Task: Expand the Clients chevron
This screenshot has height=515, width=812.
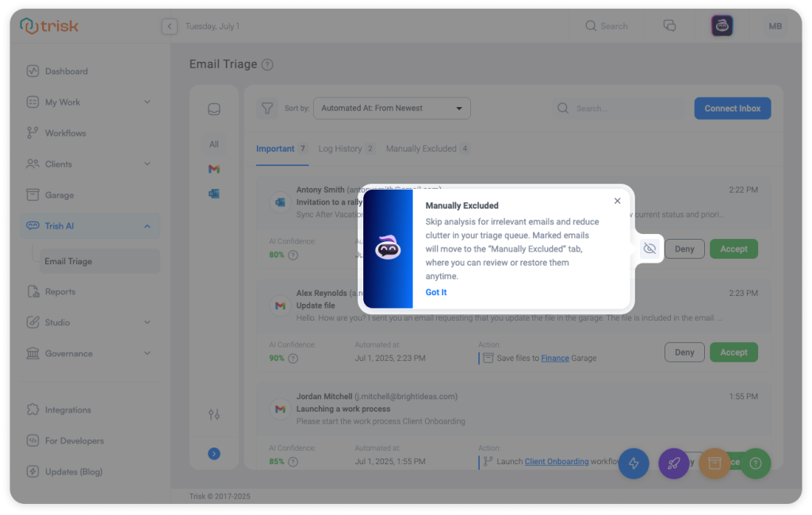Action: tap(147, 164)
